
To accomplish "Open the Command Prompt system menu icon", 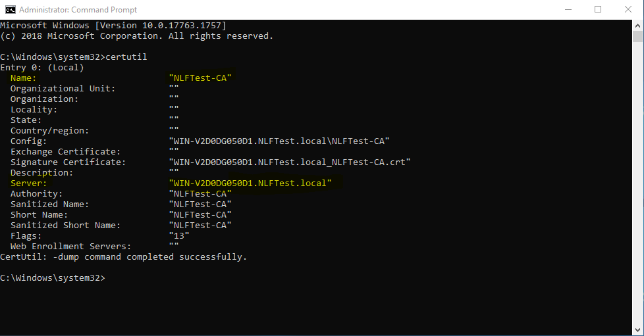I will (x=10, y=9).
